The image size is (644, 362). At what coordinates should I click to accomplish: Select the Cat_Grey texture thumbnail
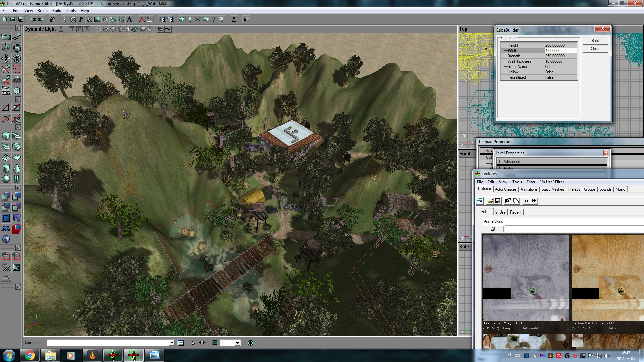click(526, 278)
